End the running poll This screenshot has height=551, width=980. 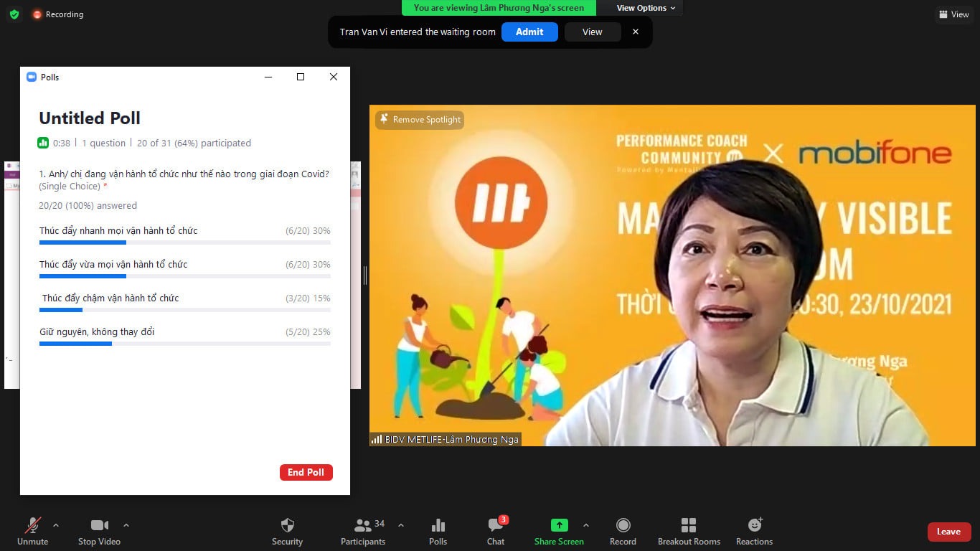(x=306, y=472)
